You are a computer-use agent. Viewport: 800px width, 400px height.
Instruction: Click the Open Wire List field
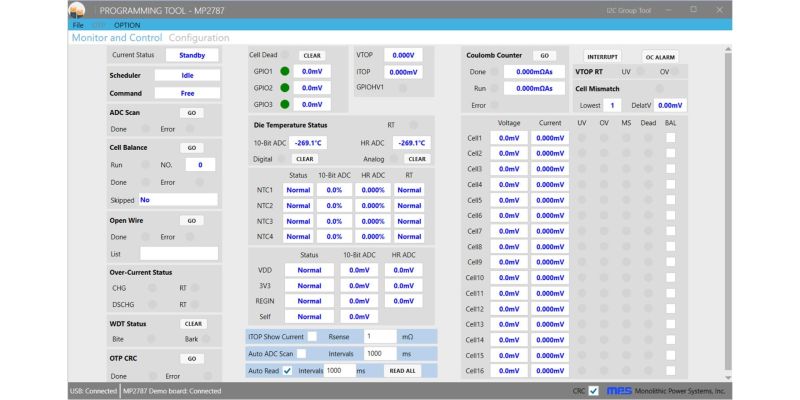click(179, 254)
